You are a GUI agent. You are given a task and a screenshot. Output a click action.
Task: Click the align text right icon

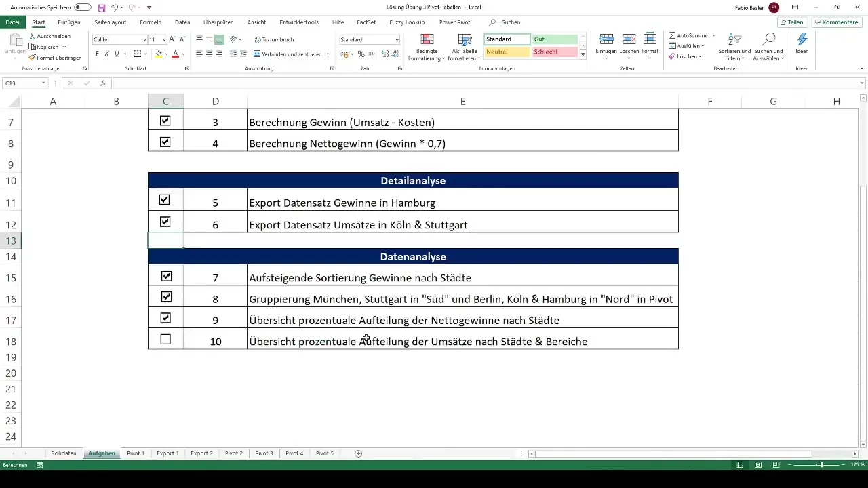[220, 54]
